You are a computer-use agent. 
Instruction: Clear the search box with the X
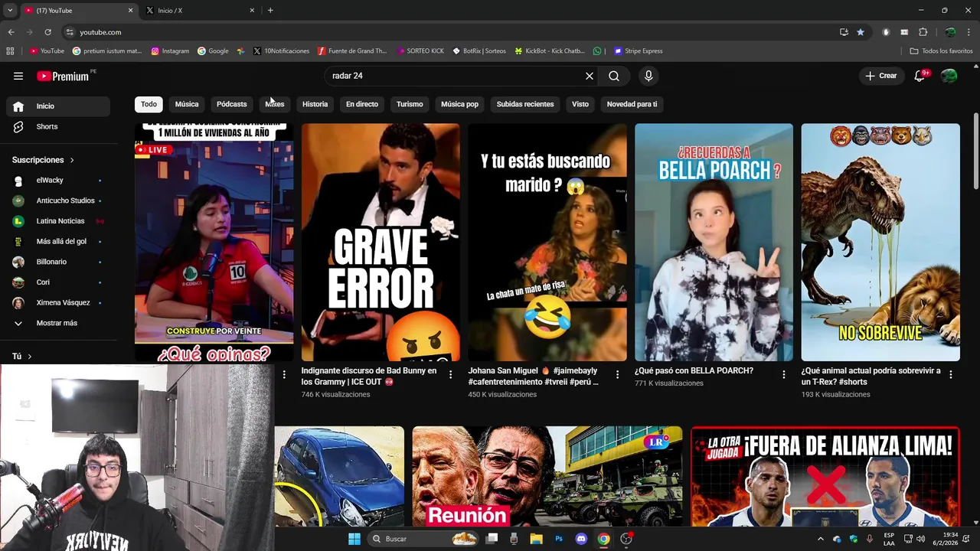590,76
